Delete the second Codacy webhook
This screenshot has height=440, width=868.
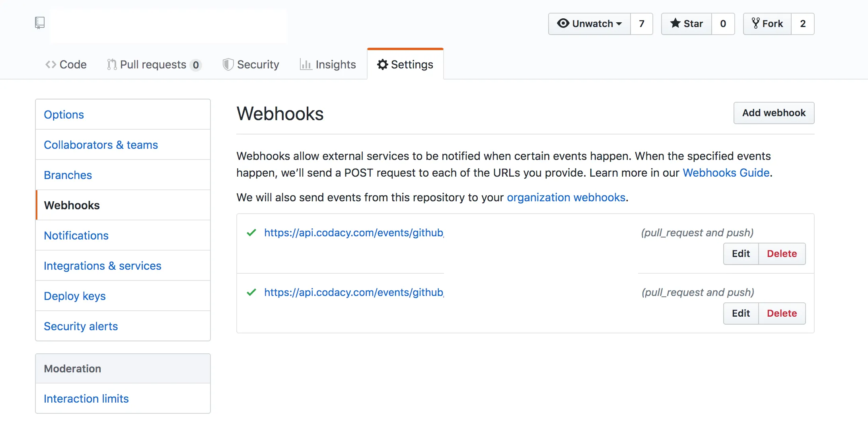(x=782, y=313)
